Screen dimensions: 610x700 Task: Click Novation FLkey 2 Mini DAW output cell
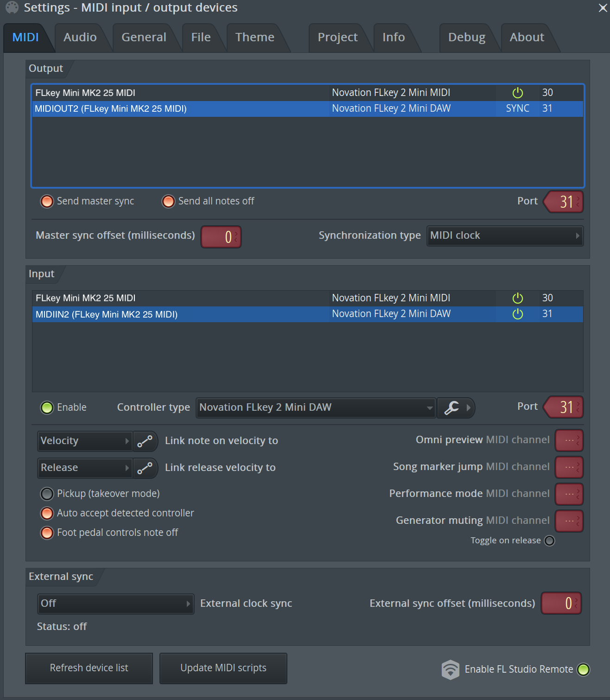(391, 108)
